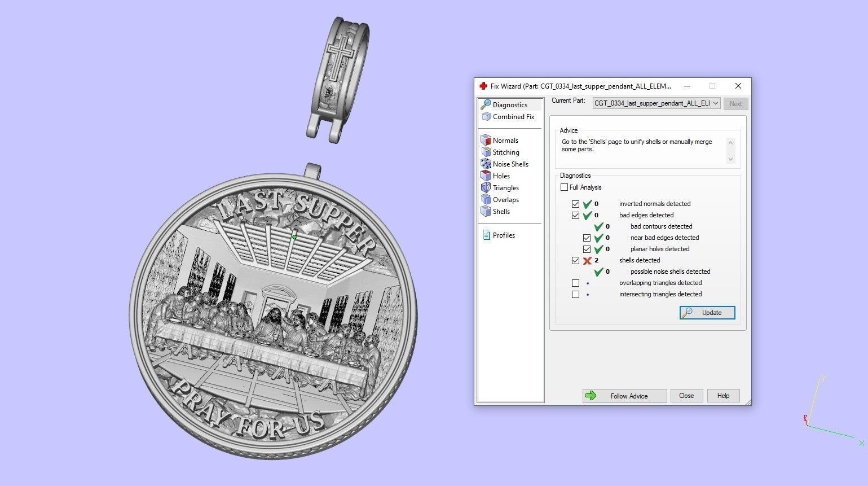
Task: Switch to the Combined Fix page
Action: tap(513, 116)
